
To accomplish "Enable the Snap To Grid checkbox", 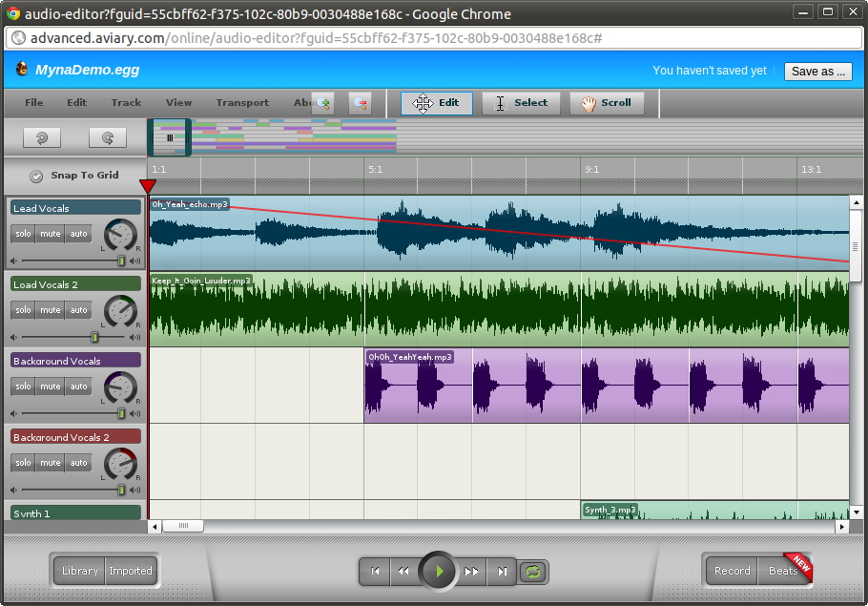I will [x=36, y=176].
